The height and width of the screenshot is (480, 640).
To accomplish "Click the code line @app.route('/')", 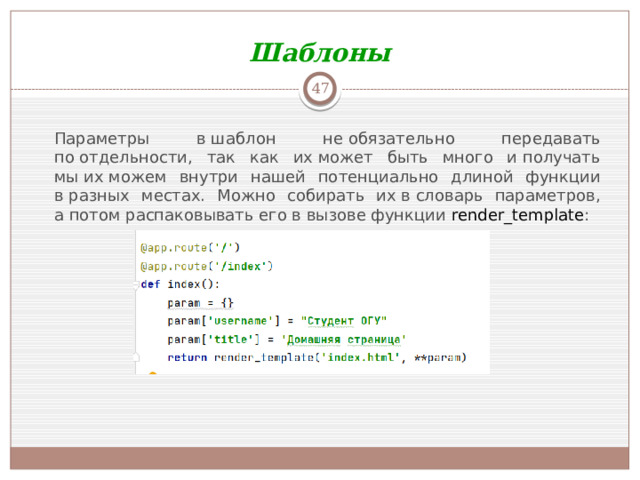I will (190, 248).
